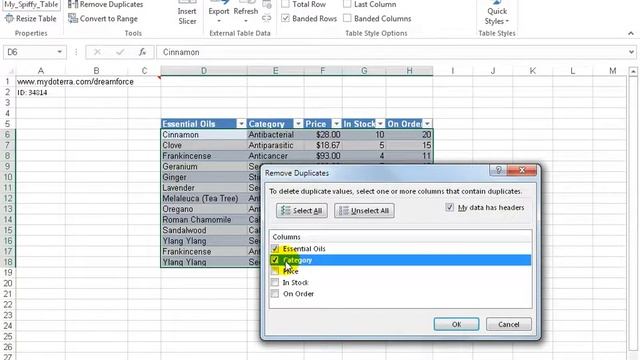Uncheck the Essential Oils column checkbox
640x360 pixels.
275,249
